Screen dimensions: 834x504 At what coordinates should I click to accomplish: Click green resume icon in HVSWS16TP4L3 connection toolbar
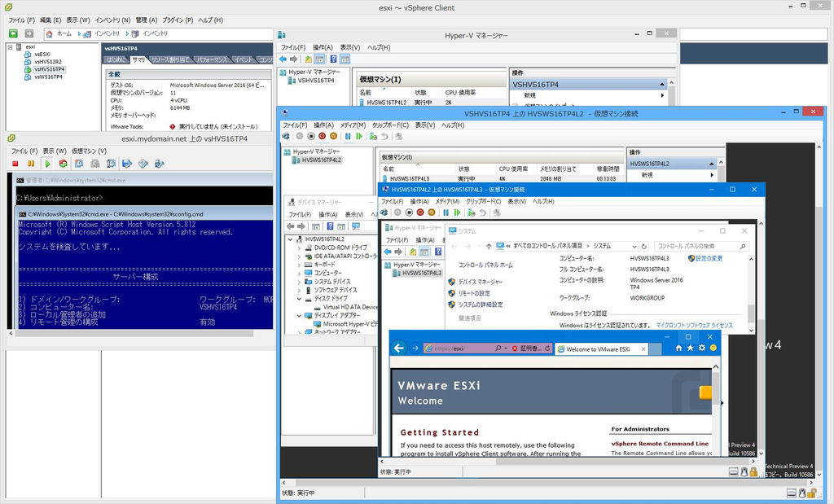point(457,213)
